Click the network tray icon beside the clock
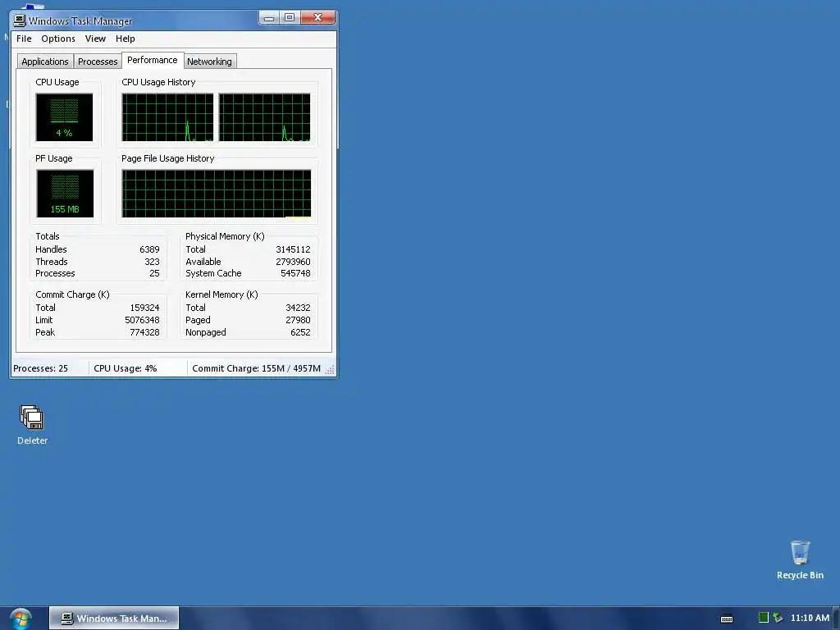The width and height of the screenshot is (840, 630). [x=778, y=618]
